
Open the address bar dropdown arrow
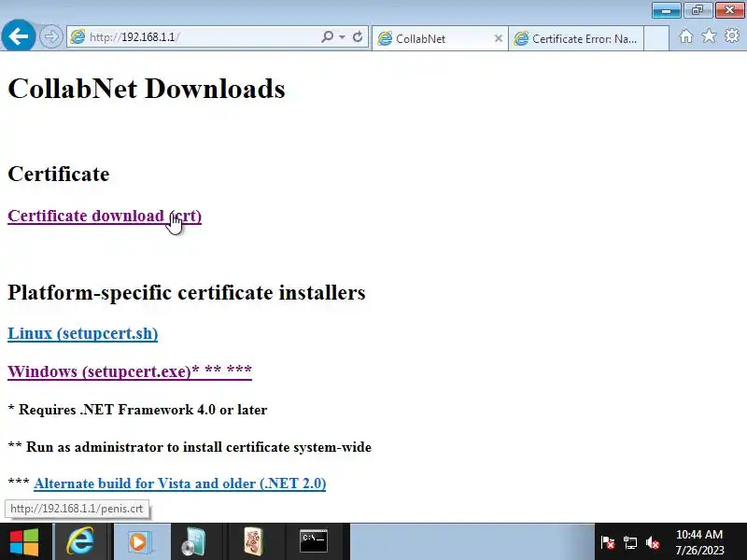[342, 36]
